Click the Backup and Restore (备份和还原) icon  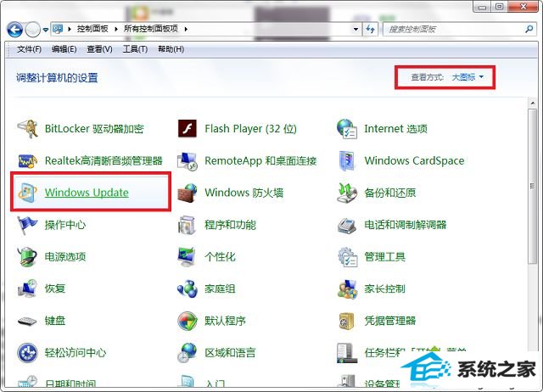click(347, 193)
